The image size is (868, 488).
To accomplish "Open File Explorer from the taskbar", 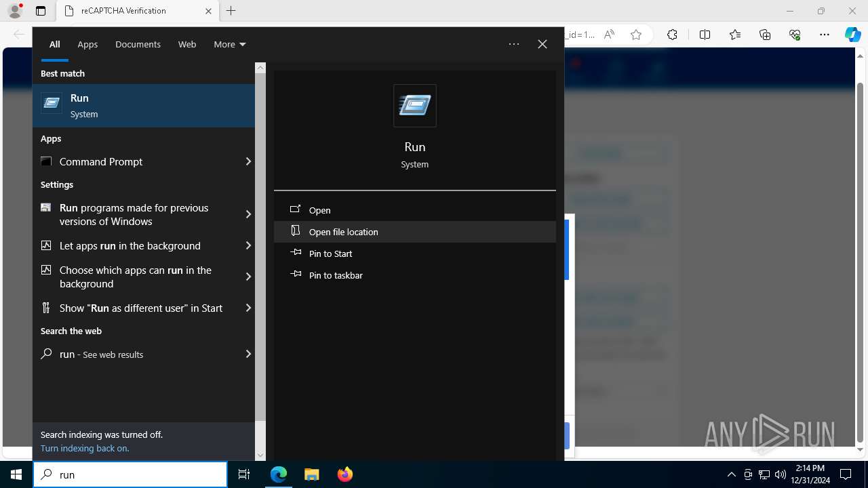I will 312,474.
